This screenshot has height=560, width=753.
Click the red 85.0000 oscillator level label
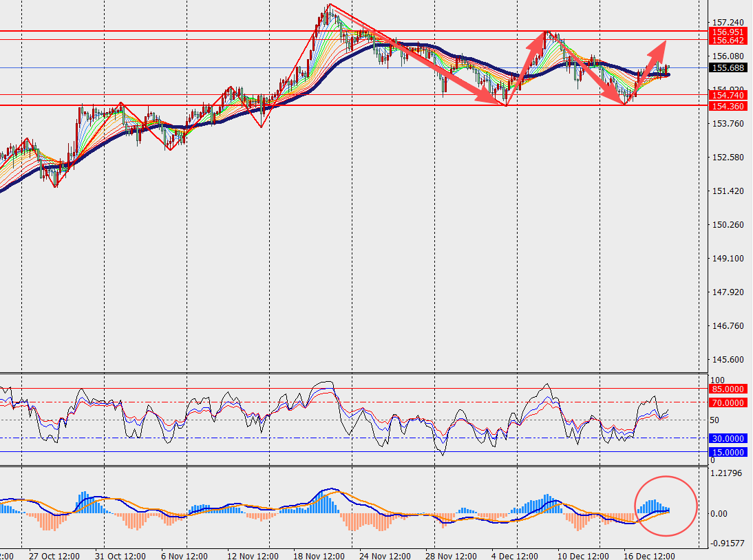[728, 389]
